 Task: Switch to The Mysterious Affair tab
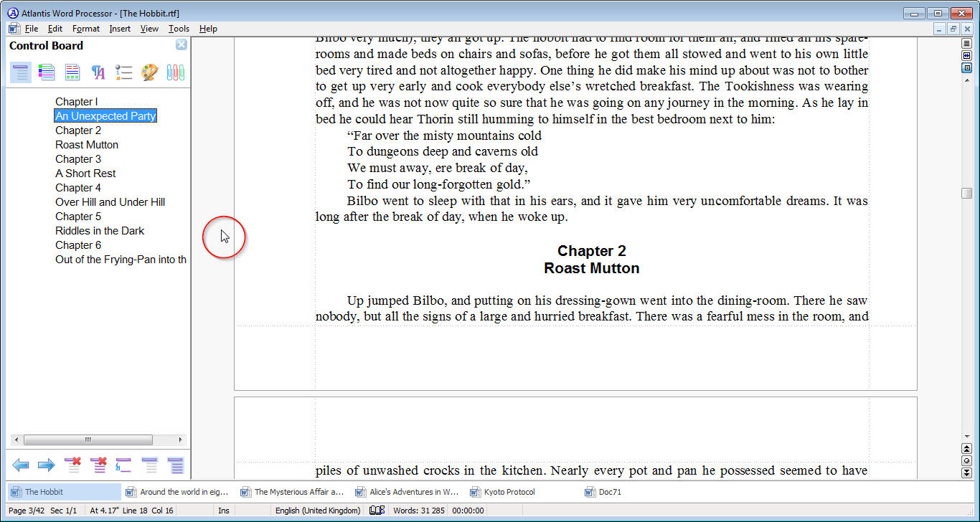(x=293, y=492)
